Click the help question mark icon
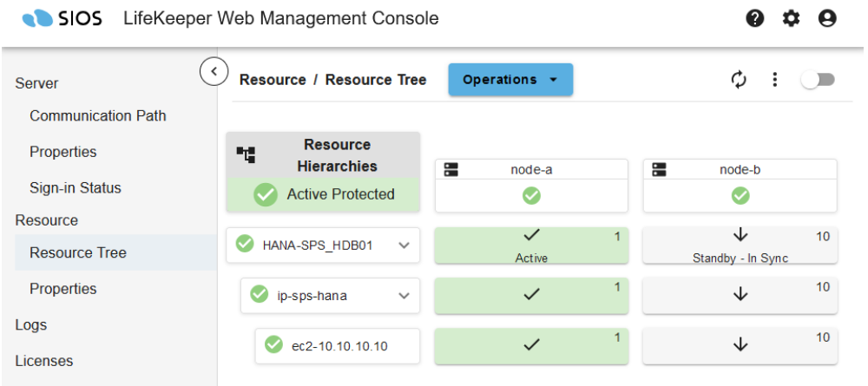 [755, 18]
